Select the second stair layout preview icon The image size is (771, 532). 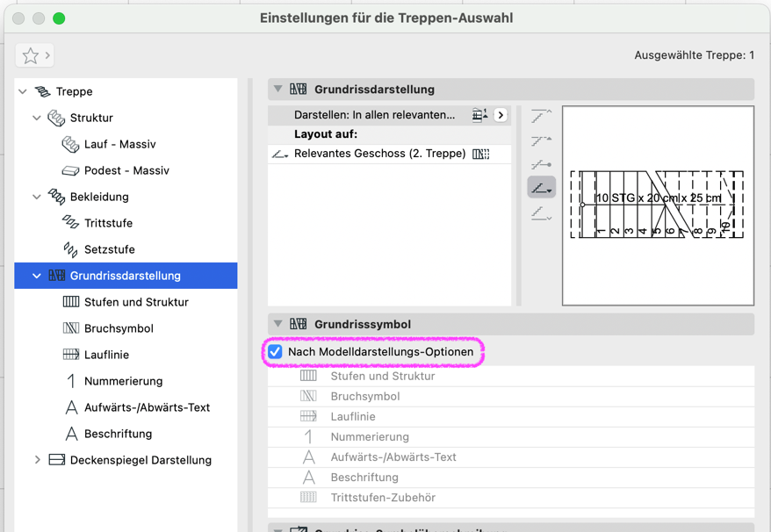point(542,141)
